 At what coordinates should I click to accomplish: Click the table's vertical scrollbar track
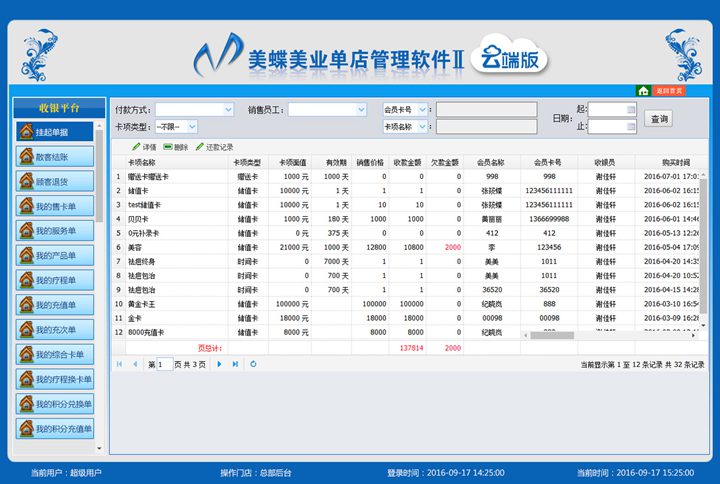(x=703, y=250)
